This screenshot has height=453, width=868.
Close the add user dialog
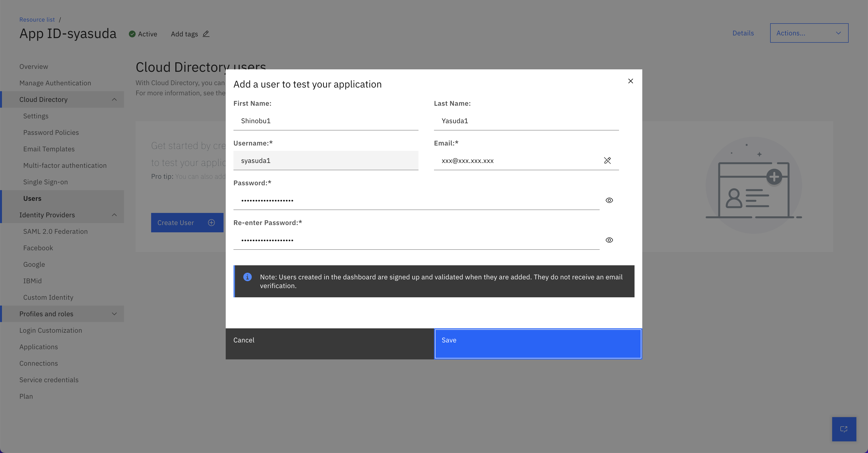(630, 81)
